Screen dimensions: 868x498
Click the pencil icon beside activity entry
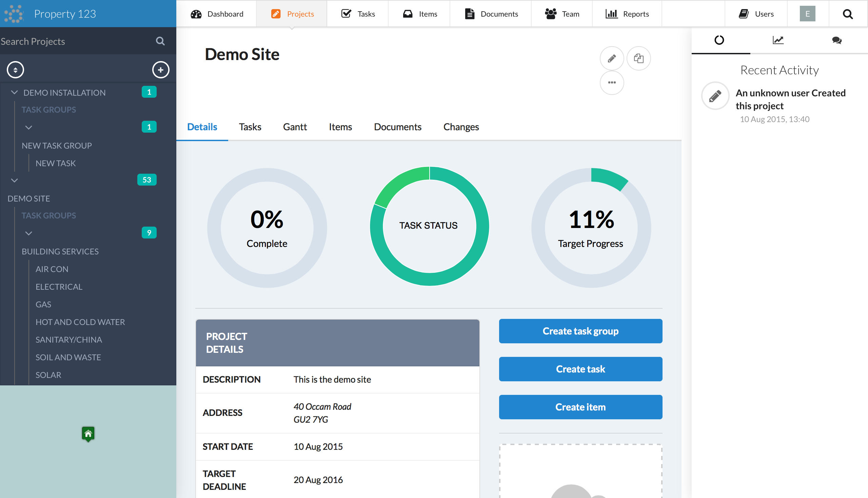[715, 96]
